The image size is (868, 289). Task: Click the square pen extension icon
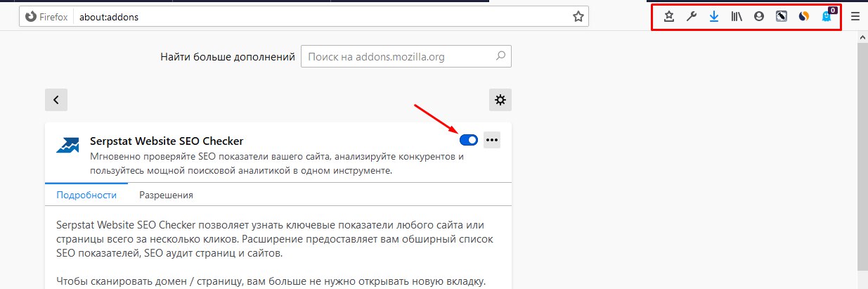coord(782,17)
